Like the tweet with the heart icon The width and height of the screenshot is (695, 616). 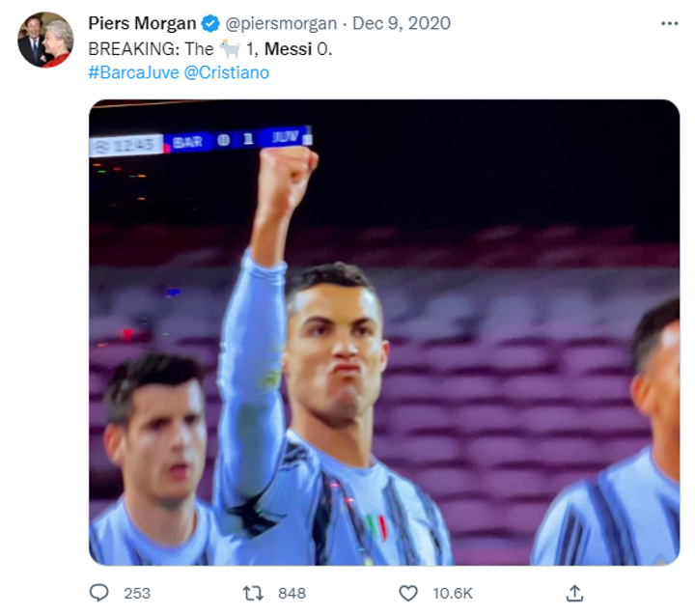click(408, 592)
